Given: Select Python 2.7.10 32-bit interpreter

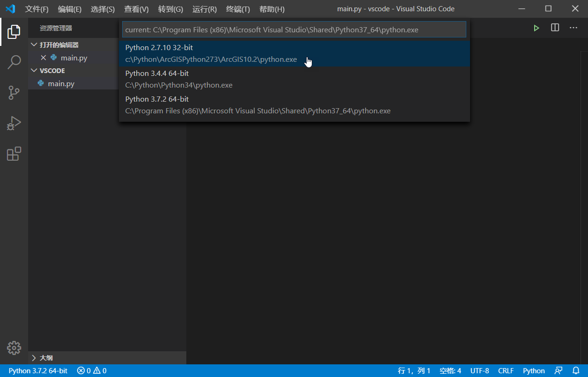Looking at the screenshot, I should [x=294, y=53].
